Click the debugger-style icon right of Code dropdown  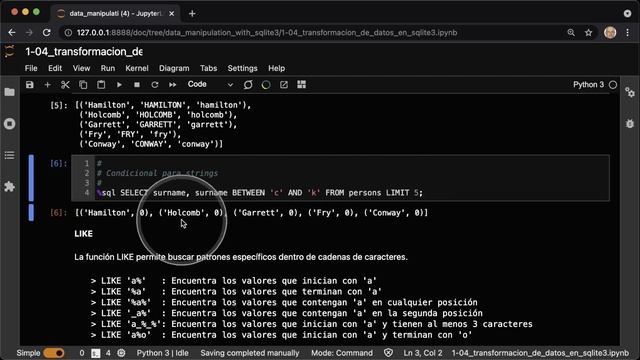248,84
